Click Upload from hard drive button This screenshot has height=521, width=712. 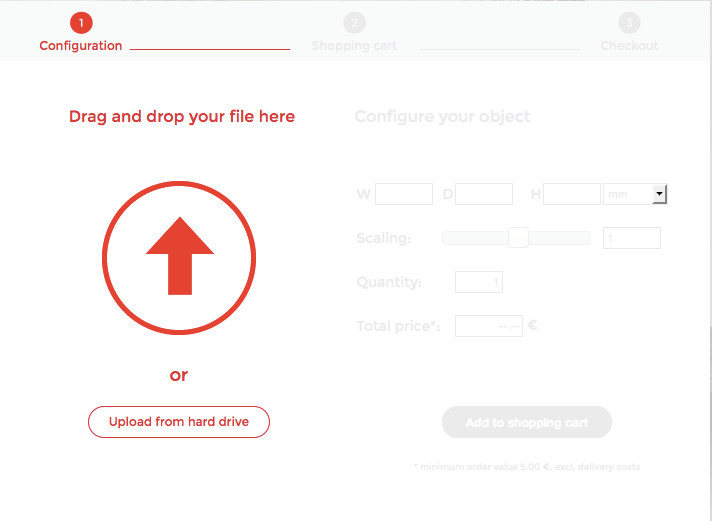click(179, 422)
